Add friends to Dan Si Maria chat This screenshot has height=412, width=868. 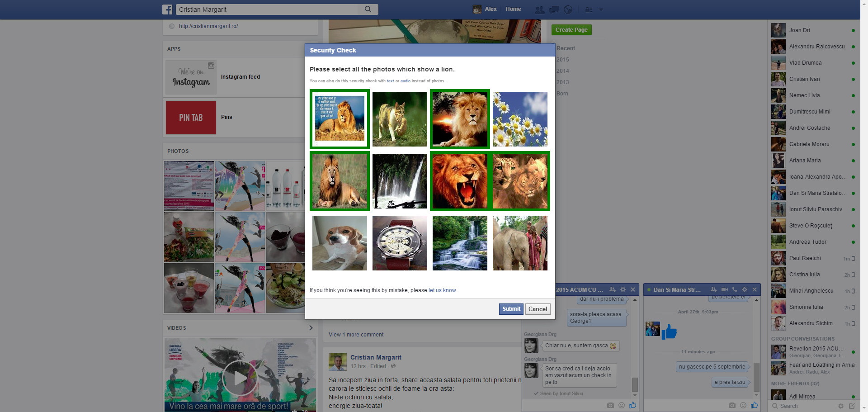(x=714, y=289)
